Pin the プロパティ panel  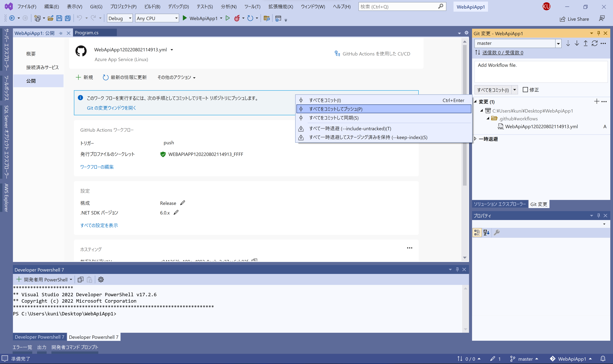[598, 216]
